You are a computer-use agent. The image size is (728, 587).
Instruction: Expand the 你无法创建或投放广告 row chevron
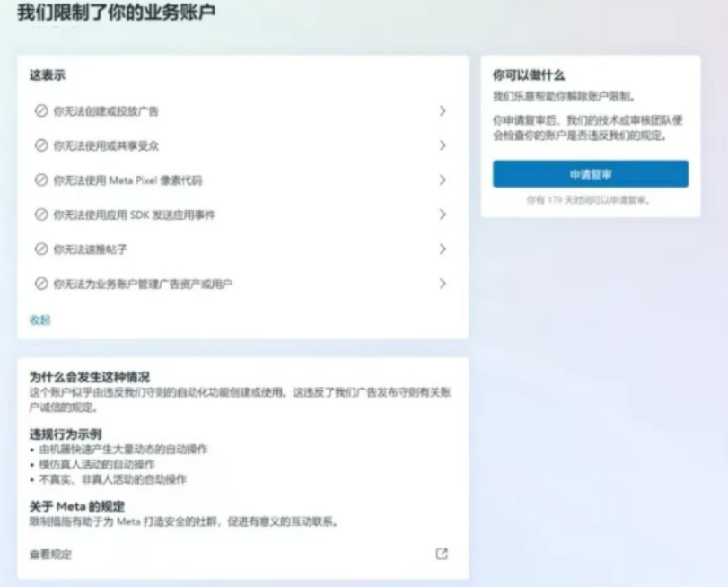tap(443, 111)
